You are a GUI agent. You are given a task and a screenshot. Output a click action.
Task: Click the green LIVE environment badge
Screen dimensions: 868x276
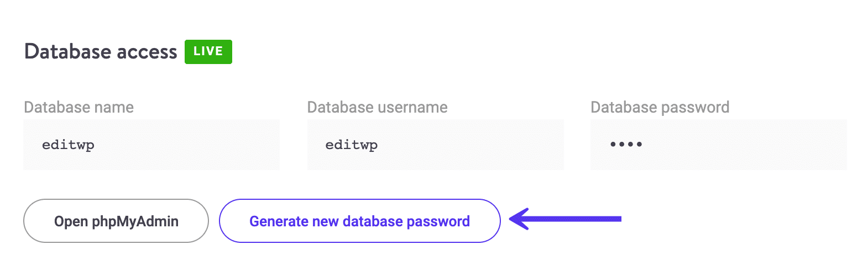208,51
